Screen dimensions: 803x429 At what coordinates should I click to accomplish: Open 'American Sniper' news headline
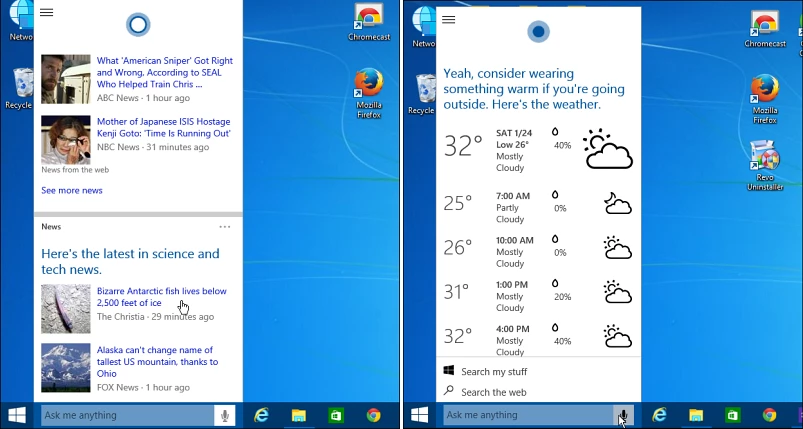(164, 72)
